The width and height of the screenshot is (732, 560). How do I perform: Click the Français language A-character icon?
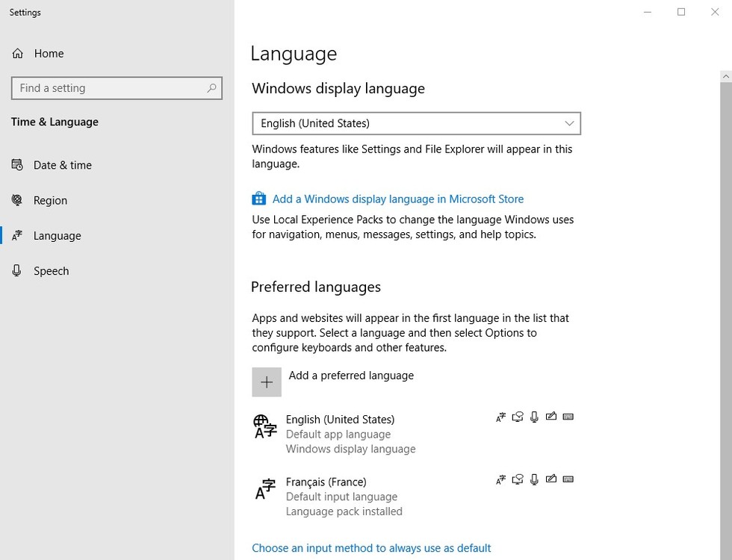[x=265, y=489]
